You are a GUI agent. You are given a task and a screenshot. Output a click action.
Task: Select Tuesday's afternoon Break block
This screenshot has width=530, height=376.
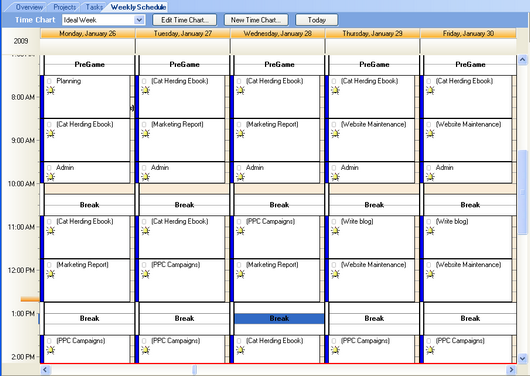click(184, 319)
